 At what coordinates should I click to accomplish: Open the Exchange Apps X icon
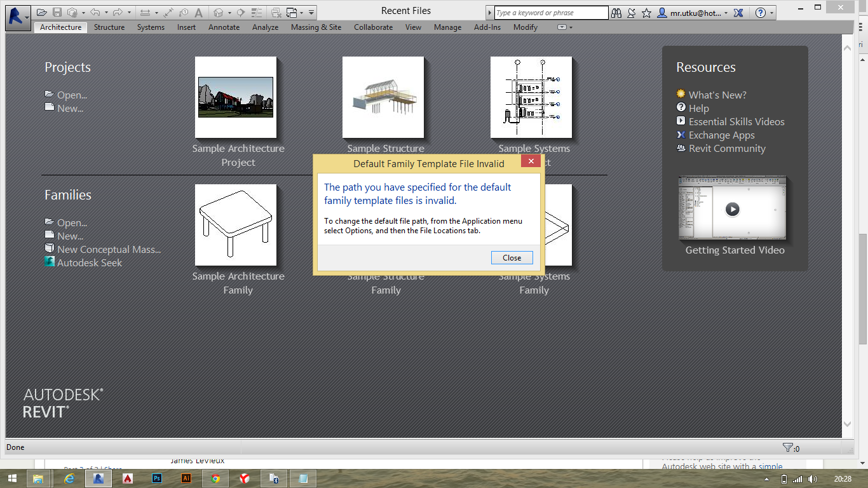pyautogui.click(x=738, y=12)
